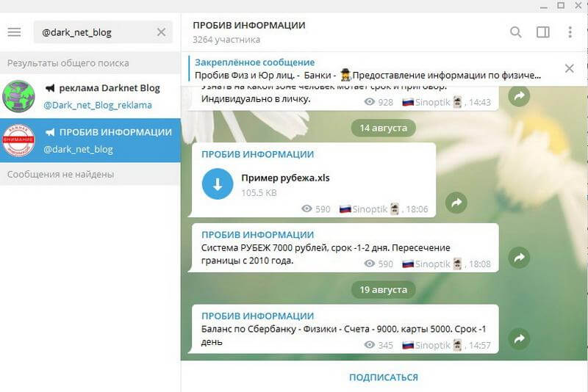Forward the message posted at 14:43
Viewport: 588px width, 392px height.
click(x=519, y=96)
